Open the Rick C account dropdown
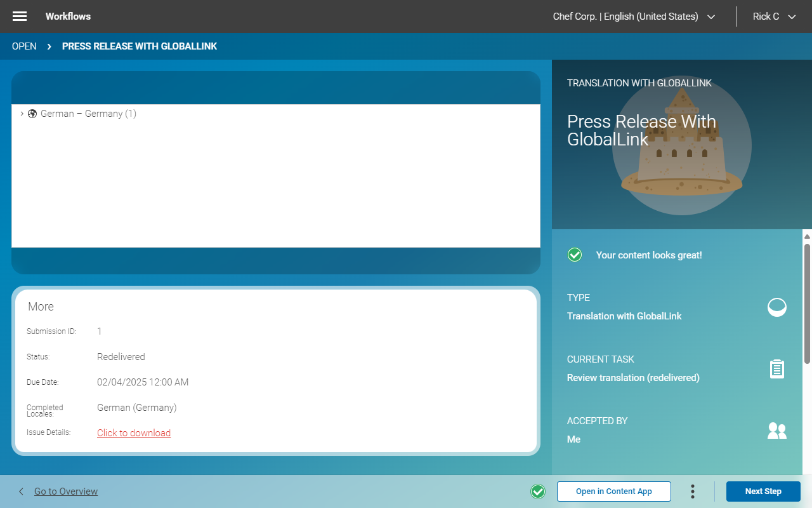This screenshot has width=812, height=508. [x=773, y=17]
